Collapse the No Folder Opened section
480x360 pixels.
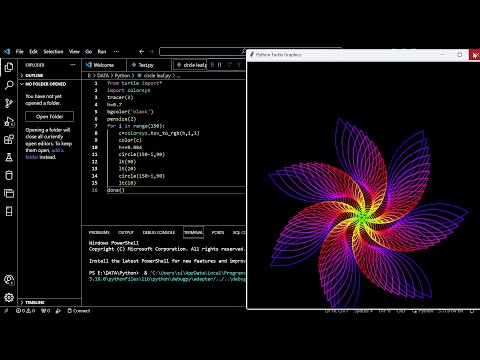50,84
